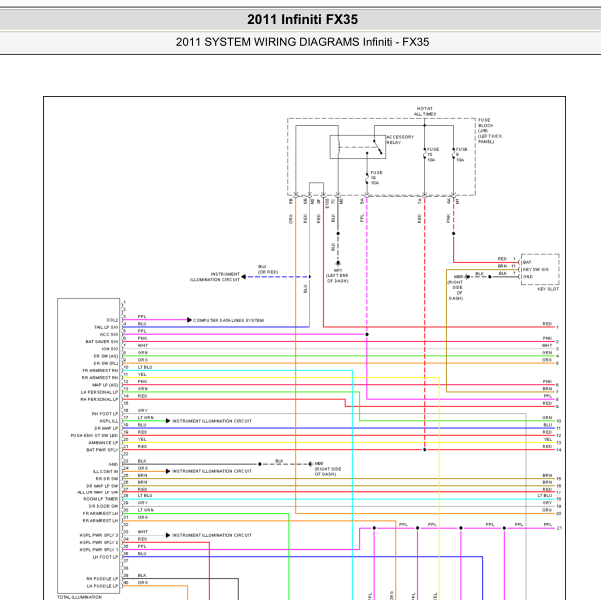Click 'INSTRUMENT ILLUMINATION CIRCUIT' next to HSPL ILL row
Image resolution: width=601 pixels, height=600 pixels.
pos(212,421)
